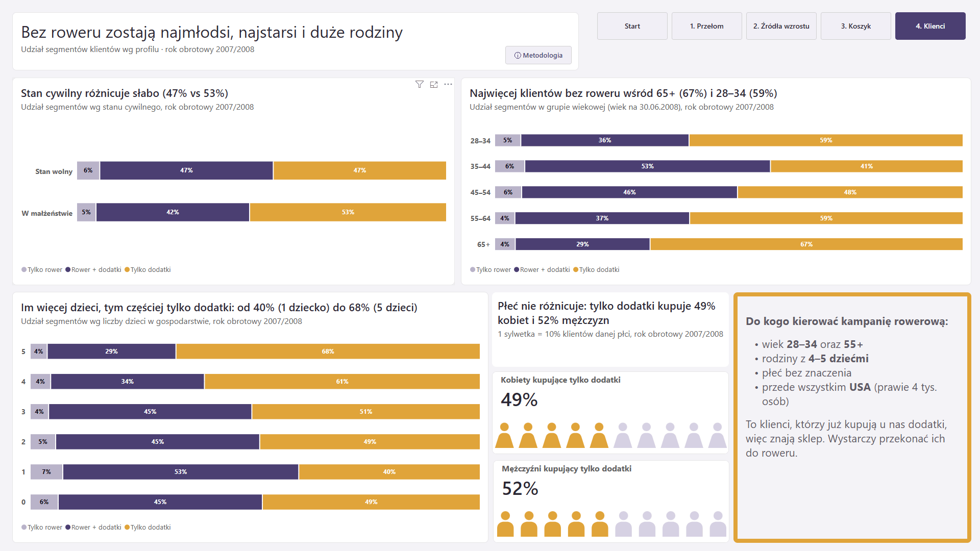Click the 49% value for Kobiety
The width and height of the screenshot is (980, 551).
pyautogui.click(x=519, y=400)
